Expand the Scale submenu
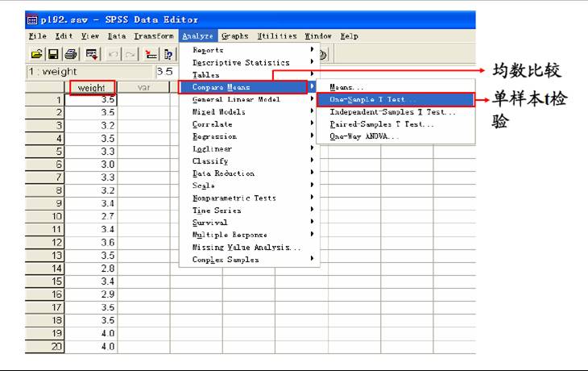 tap(250, 185)
